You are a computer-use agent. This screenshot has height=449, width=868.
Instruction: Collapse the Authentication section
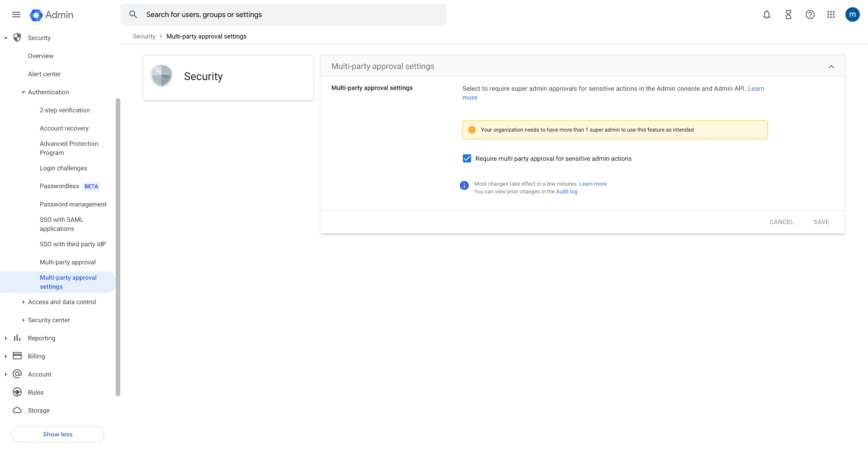click(x=24, y=92)
